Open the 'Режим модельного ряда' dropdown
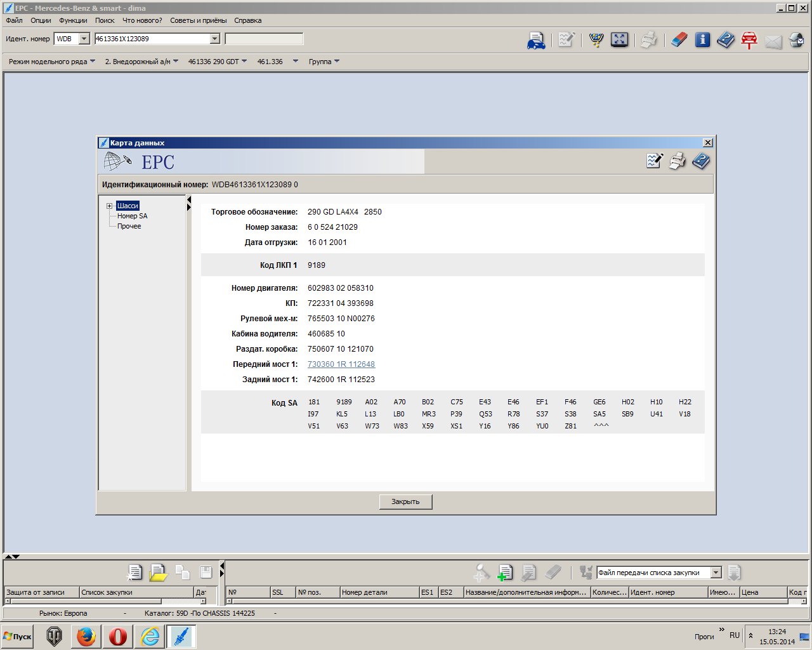Image resolution: width=812 pixels, height=650 pixels. pyautogui.click(x=51, y=62)
